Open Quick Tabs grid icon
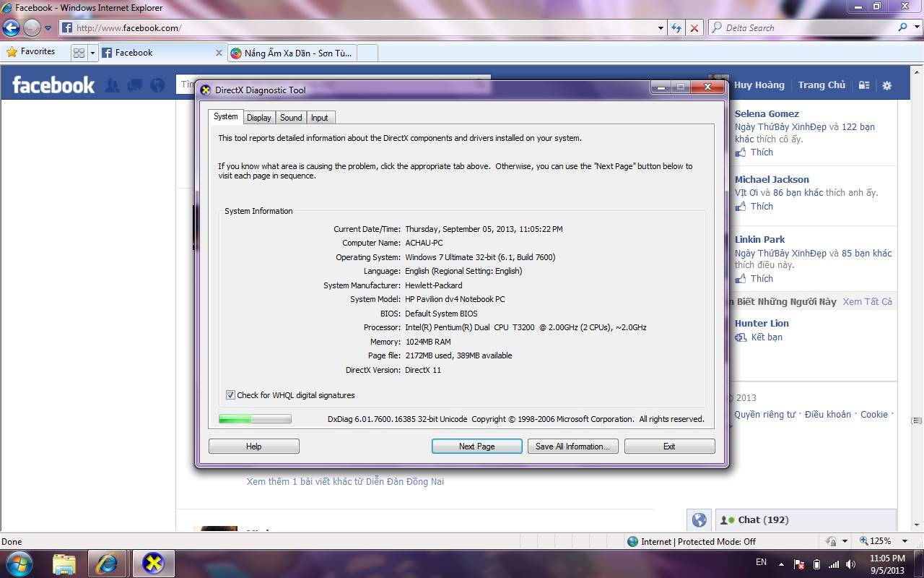 tap(79, 53)
